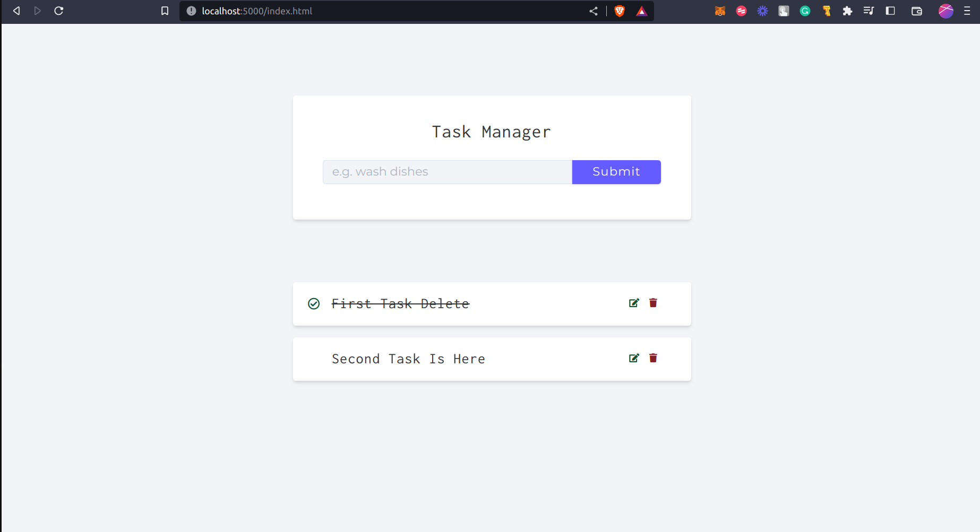Open the wallet icon in the toolbar
This screenshot has height=532, width=980.
click(916, 11)
